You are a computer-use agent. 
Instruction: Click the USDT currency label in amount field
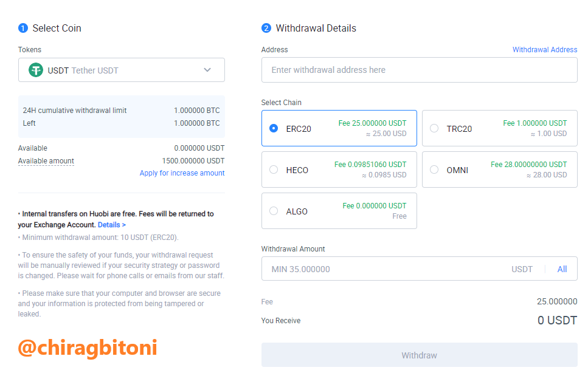click(x=522, y=269)
